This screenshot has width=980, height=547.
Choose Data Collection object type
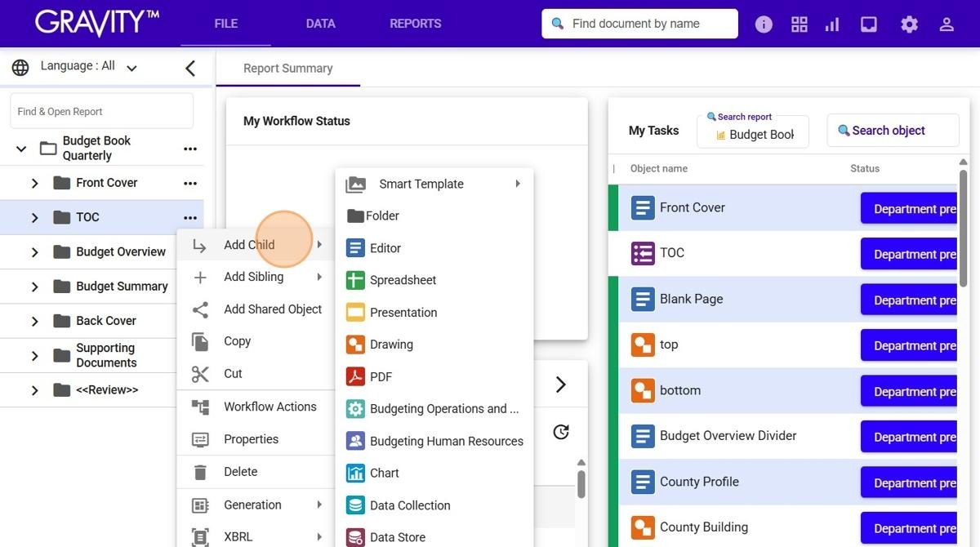click(x=434, y=505)
